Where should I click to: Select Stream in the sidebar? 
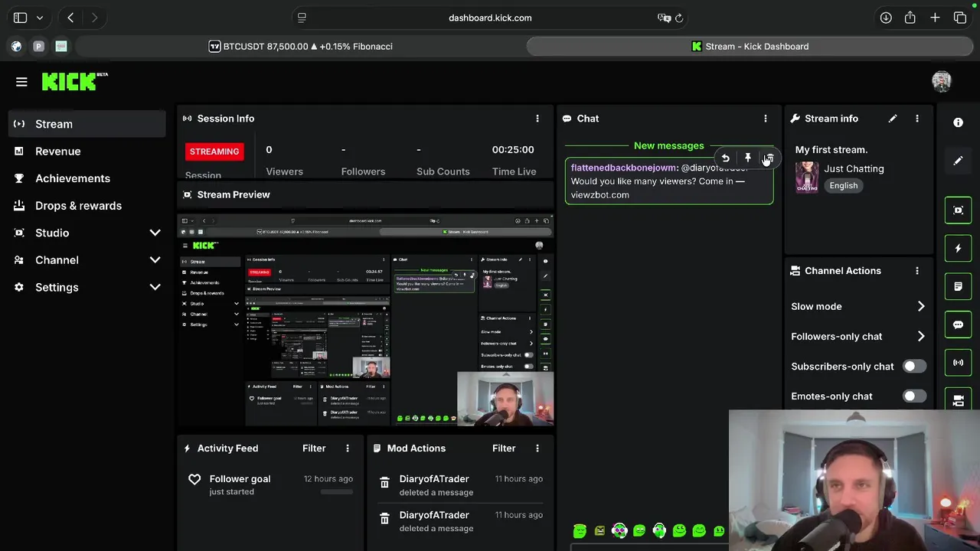tap(87, 124)
